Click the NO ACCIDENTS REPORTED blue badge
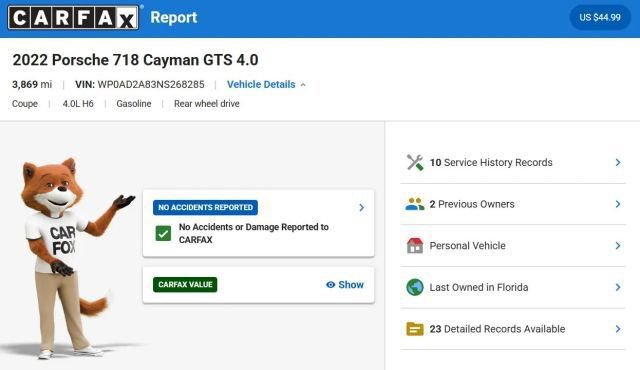Image resolution: width=640 pixels, height=370 pixels. (x=205, y=207)
